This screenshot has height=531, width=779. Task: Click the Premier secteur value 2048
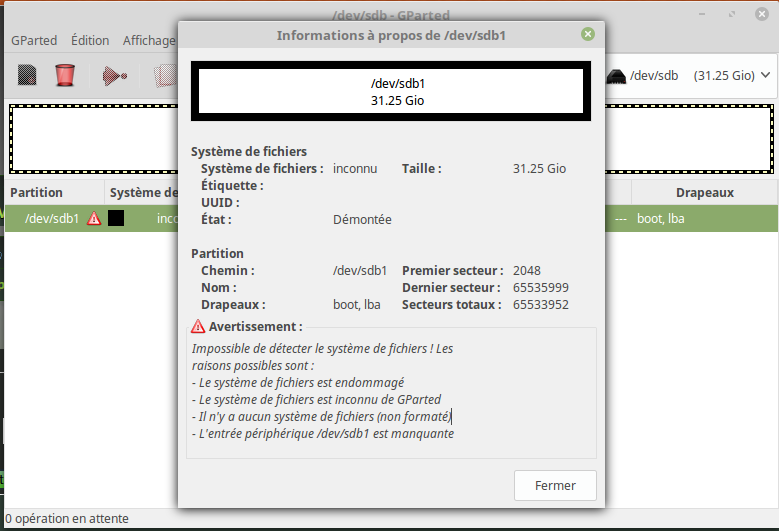(x=527, y=271)
